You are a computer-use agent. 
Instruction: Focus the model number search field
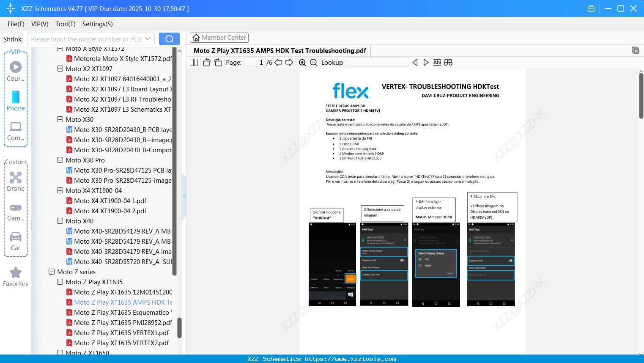86,39
